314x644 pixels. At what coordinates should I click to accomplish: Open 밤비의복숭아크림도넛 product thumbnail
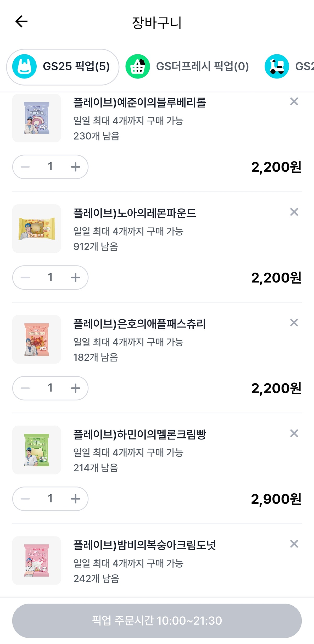(x=37, y=561)
